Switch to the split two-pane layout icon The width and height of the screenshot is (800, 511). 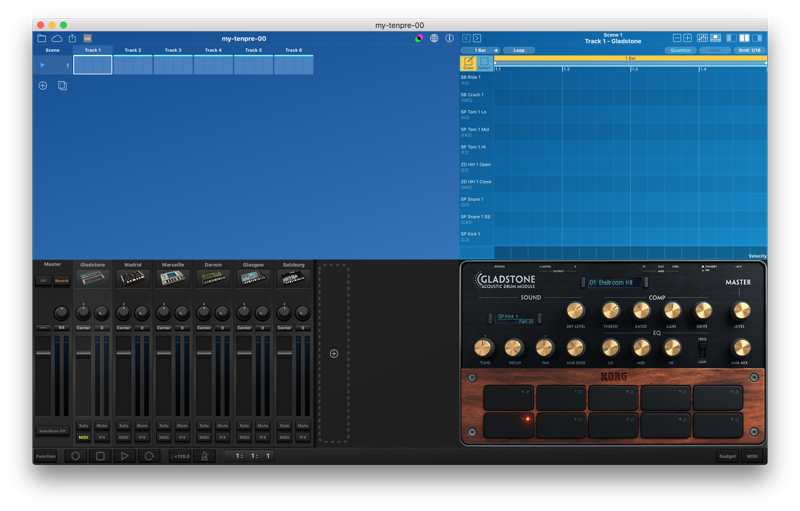(x=744, y=38)
